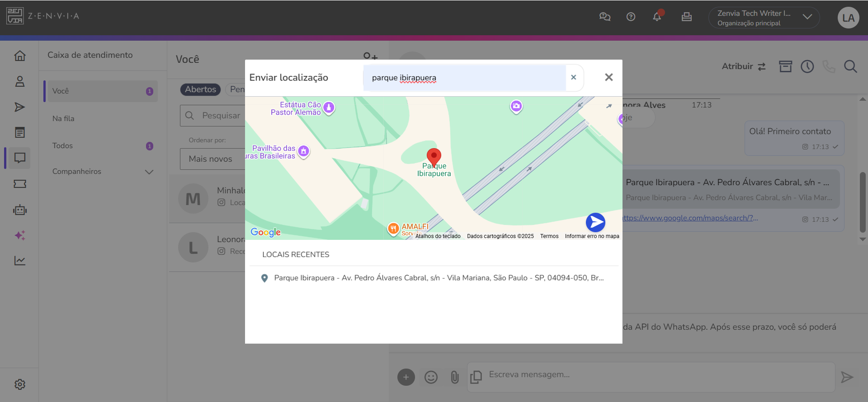The image size is (868, 402).
Task: Open conversation with avatar M
Action: [193, 198]
